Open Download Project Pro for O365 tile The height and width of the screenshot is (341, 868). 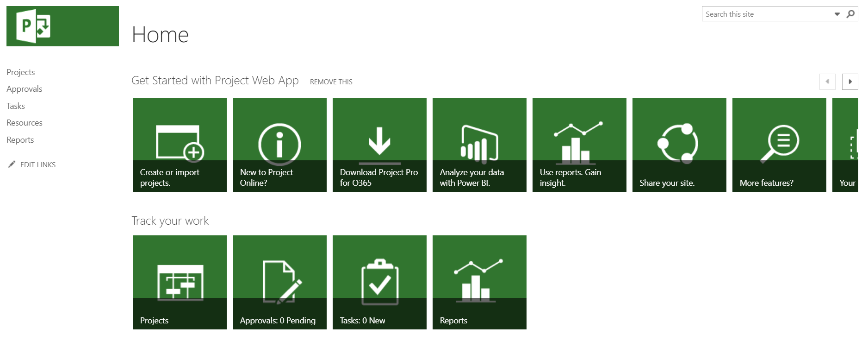click(x=379, y=145)
